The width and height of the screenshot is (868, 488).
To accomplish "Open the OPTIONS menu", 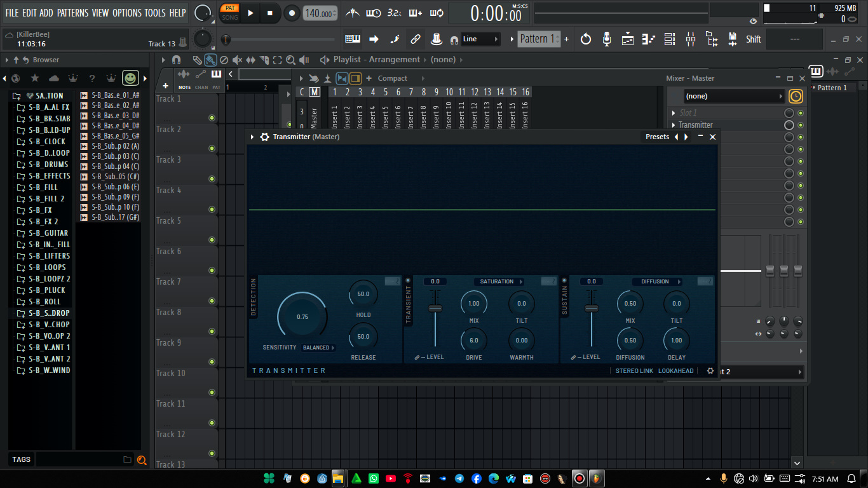I will coord(127,13).
